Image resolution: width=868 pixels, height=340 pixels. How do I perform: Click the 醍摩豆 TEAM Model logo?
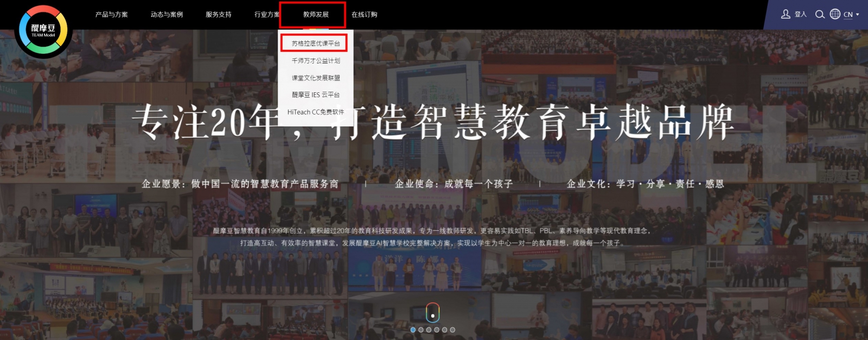(x=43, y=30)
